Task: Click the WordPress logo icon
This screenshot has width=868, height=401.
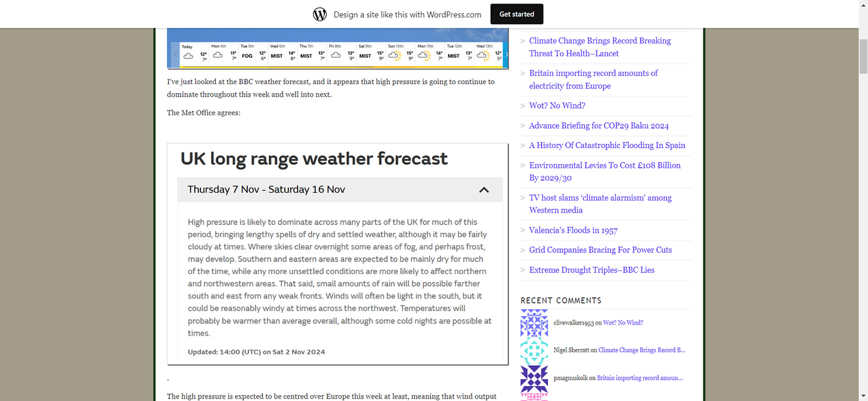Action: point(320,14)
